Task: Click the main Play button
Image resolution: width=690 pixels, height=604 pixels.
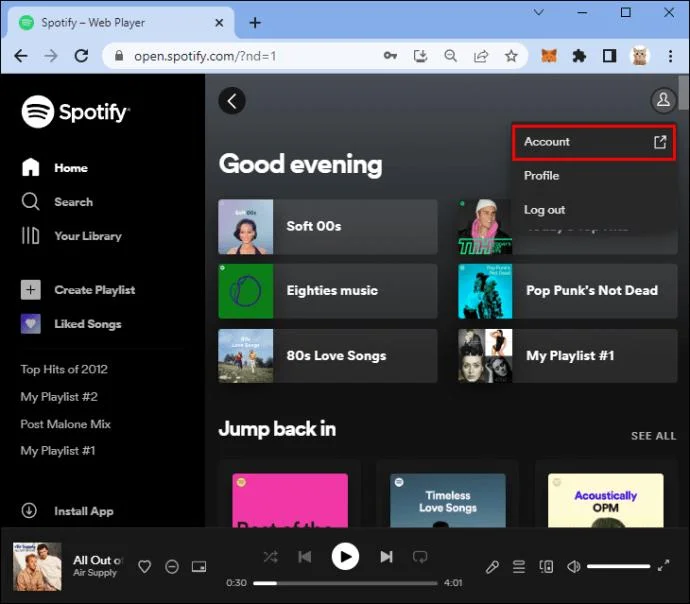Action: pos(345,557)
